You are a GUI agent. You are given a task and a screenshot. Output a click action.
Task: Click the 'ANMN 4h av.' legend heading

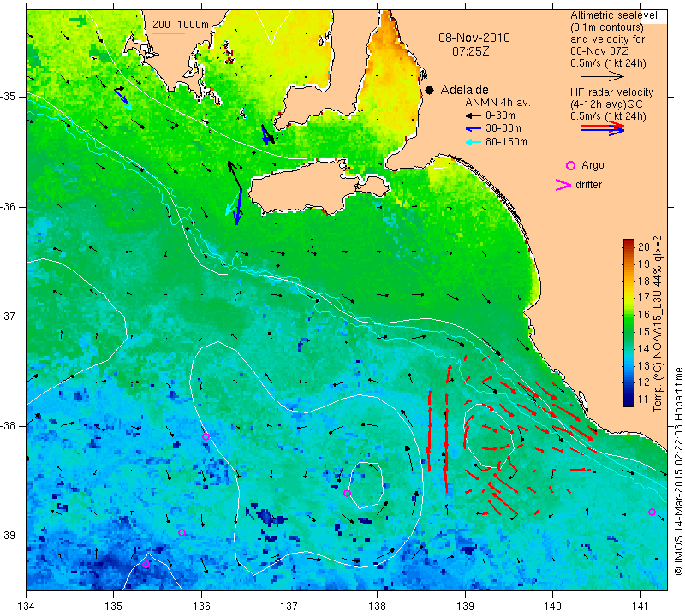497,103
